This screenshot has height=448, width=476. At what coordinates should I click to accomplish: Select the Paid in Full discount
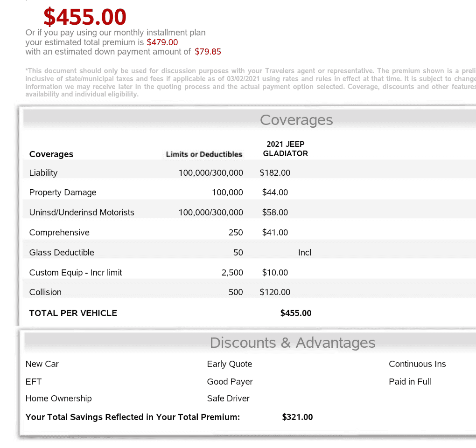coord(410,382)
